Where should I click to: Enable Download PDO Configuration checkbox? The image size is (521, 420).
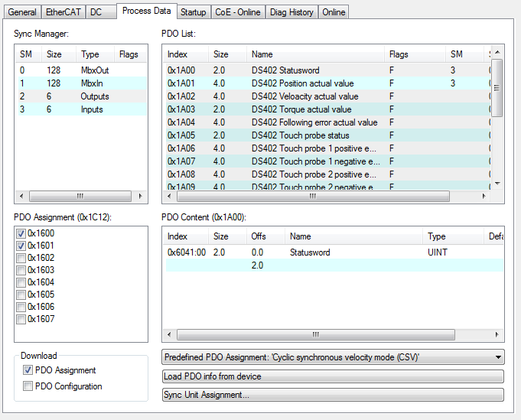coord(28,386)
